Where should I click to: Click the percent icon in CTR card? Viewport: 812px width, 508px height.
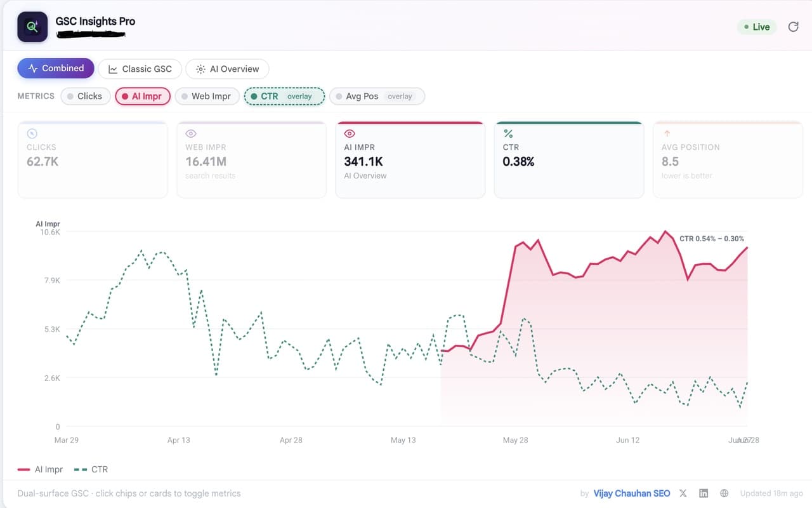[508, 133]
